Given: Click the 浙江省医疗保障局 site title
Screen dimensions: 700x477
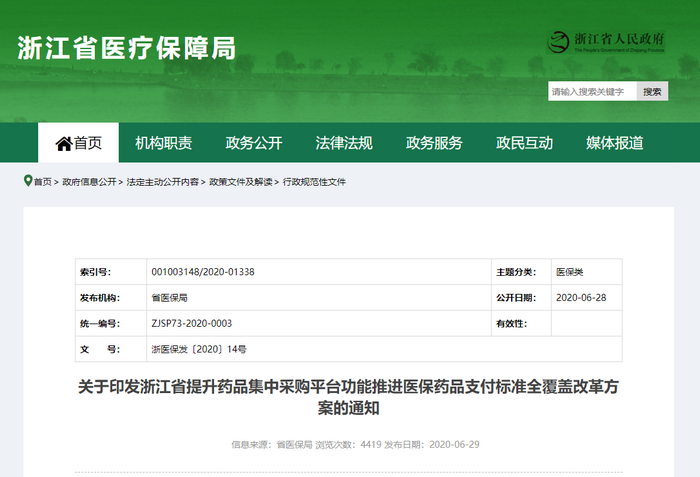Looking at the screenshot, I should coord(126,47).
